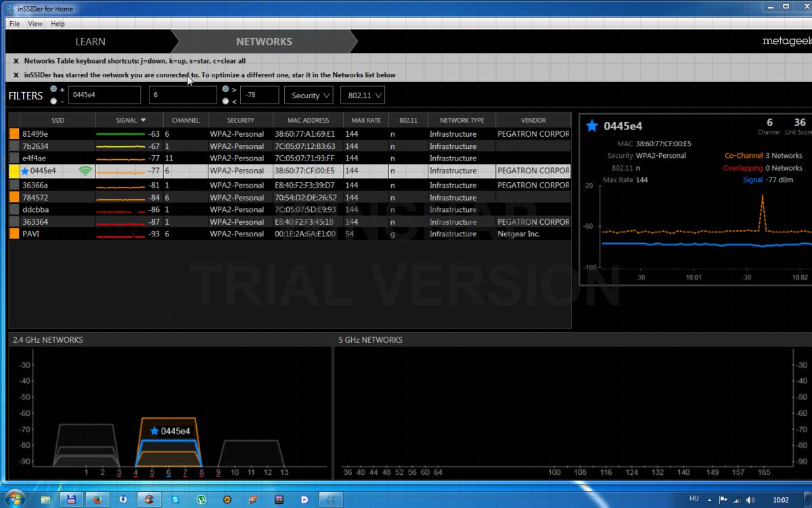Image resolution: width=812 pixels, height=508 pixels.
Task: Click the HU language indicator
Action: [694, 499]
